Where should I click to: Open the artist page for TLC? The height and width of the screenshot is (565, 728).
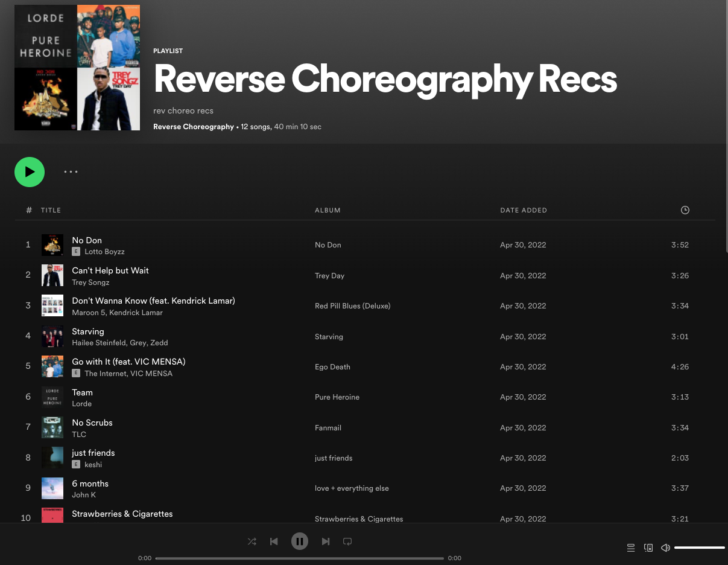click(x=78, y=434)
